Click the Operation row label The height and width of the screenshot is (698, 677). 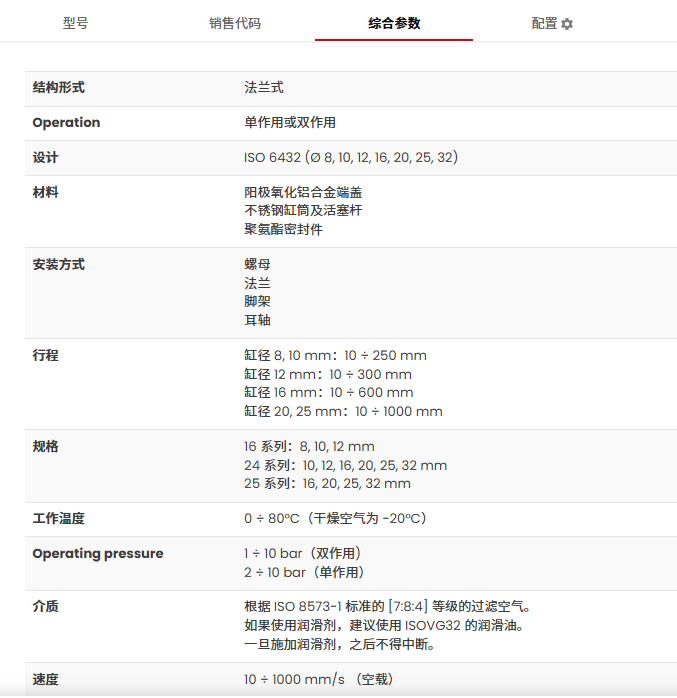(x=66, y=123)
